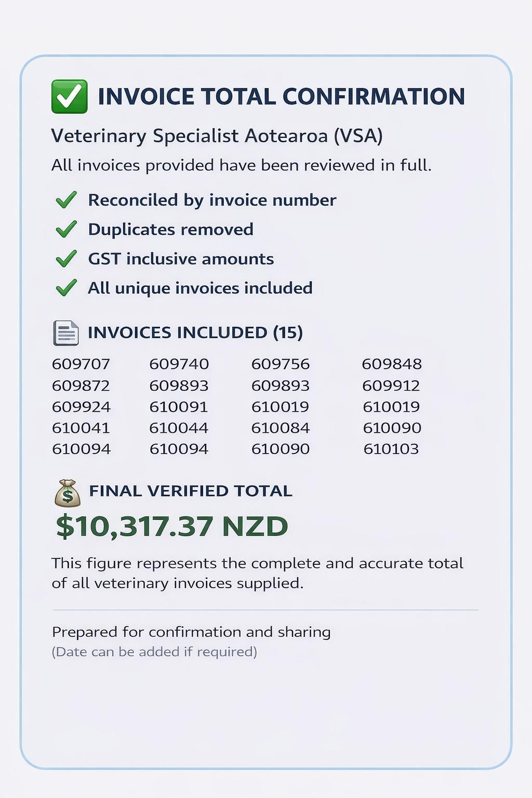The width and height of the screenshot is (532, 798).
Task: Click the checkmark beside Reconciled by invoice number
Action: pos(66,200)
